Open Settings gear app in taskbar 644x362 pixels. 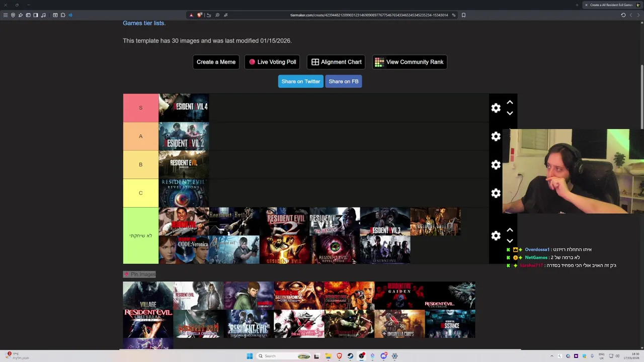click(394, 356)
